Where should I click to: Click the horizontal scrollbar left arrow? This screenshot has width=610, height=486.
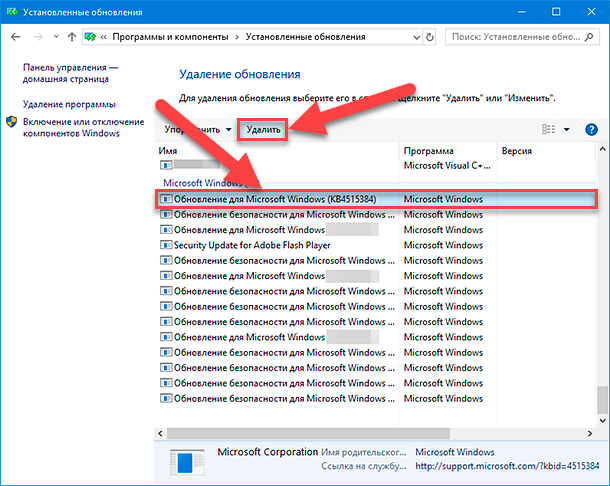[160, 433]
